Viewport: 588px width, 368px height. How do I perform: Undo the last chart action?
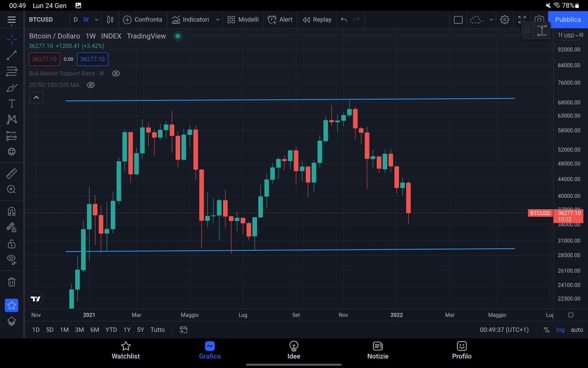(x=344, y=20)
